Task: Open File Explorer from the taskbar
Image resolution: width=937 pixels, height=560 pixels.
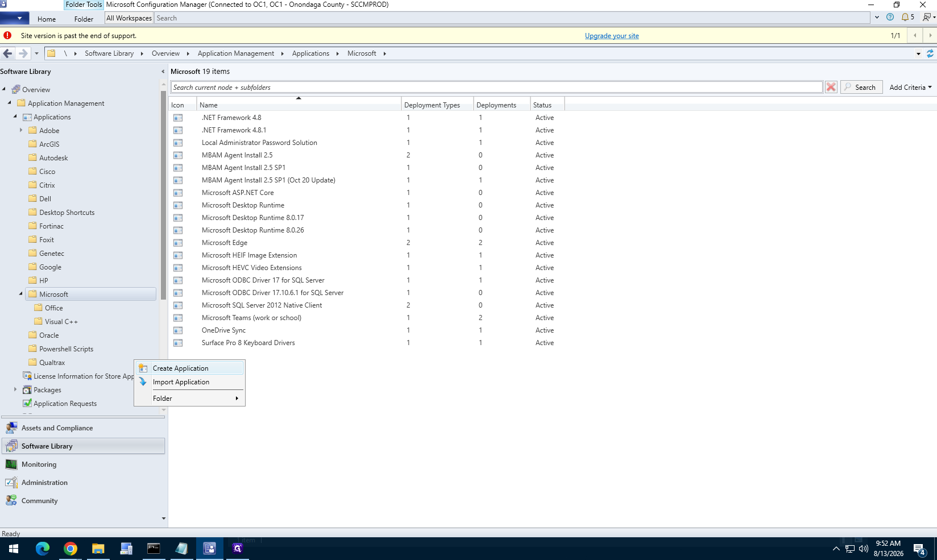Action: click(x=98, y=549)
